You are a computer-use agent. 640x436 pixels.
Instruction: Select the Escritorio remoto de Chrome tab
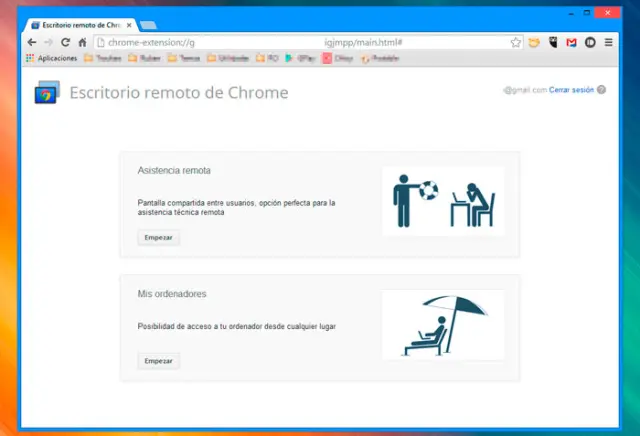(82, 24)
